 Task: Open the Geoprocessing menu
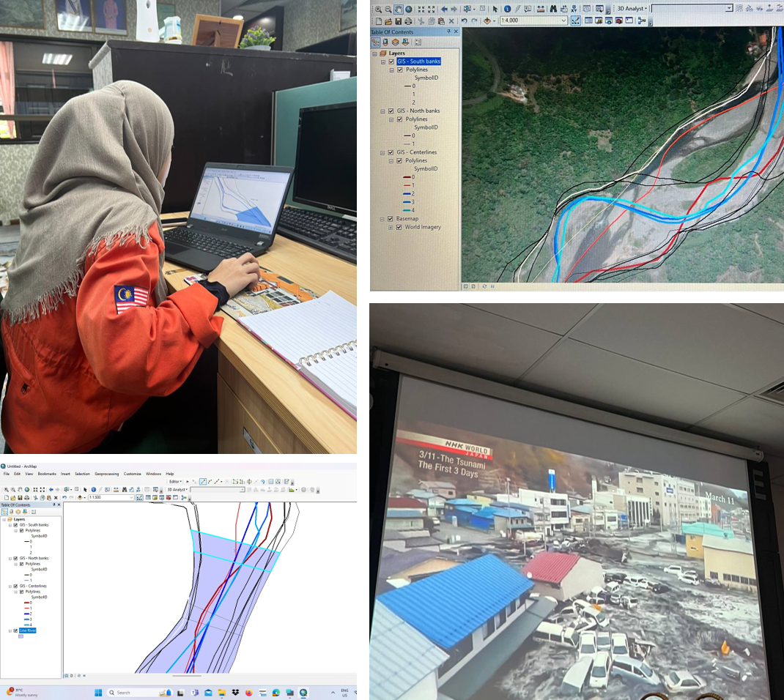pyautogui.click(x=106, y=474)
